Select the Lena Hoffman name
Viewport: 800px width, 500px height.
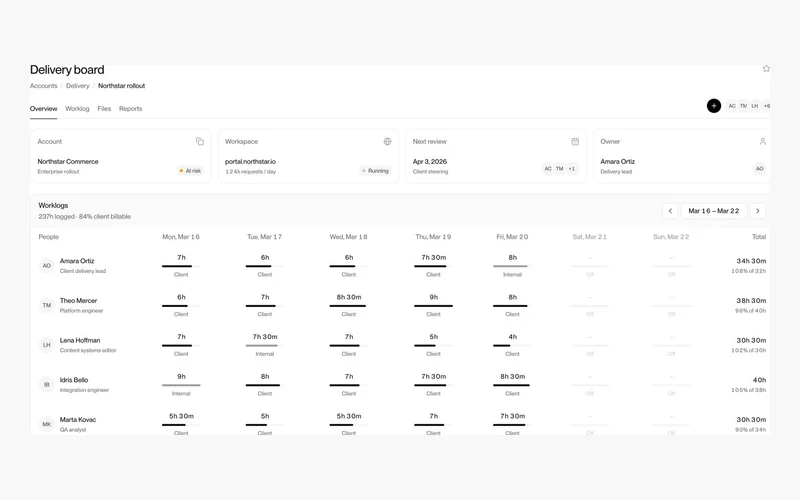[80, 340]
